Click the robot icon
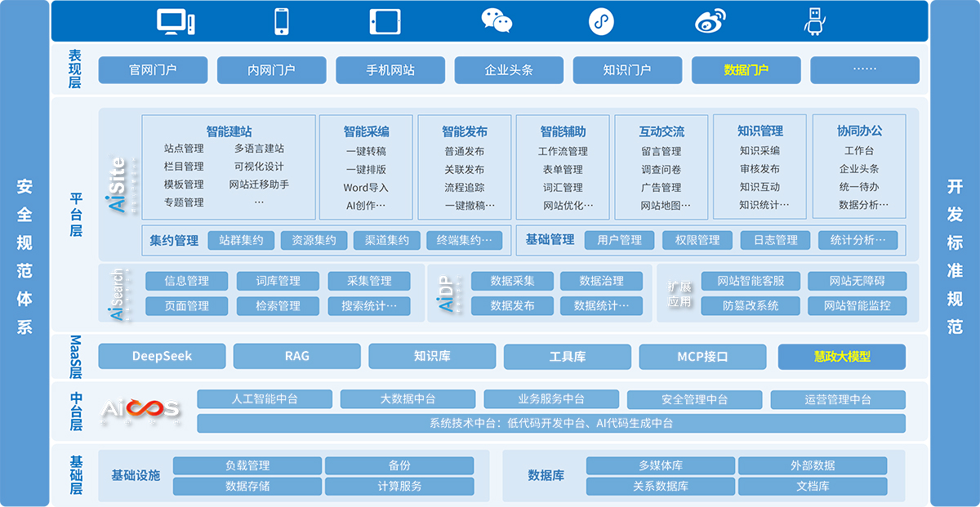Image resolution: width=980 pixels, height=507 pixels. pos(814,22)
